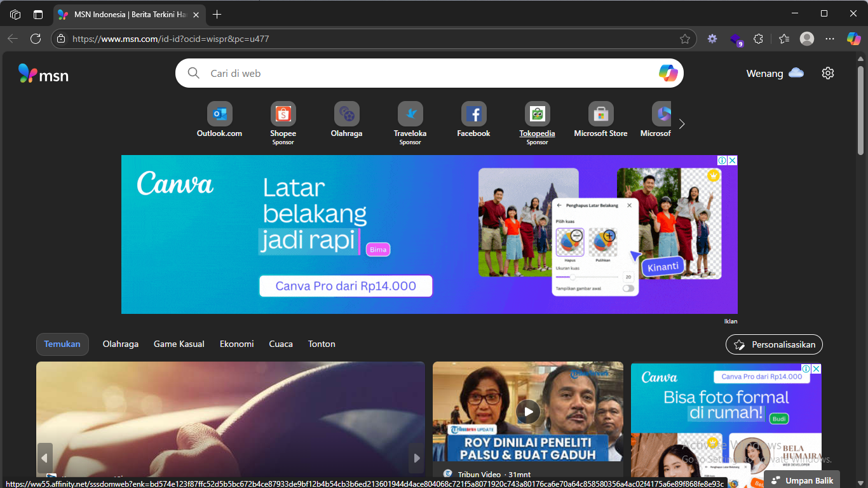The image size is (868, 488).
Task: Open the Extensions puzzle icon
Action: coord(758,39)
